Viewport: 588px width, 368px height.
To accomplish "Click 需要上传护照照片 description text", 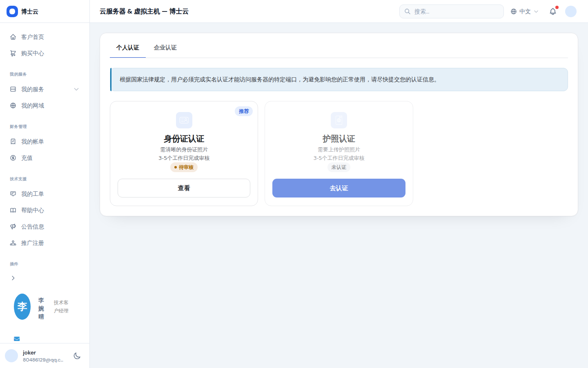I will coord(339,150).
